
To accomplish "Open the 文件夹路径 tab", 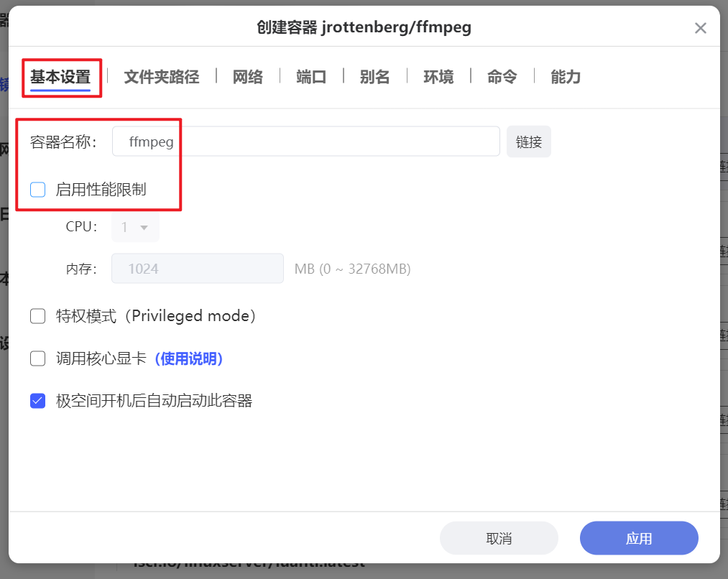I will 162,77.
